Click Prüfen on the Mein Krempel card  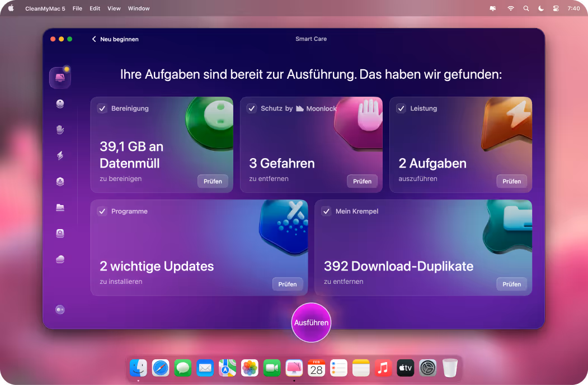[512, 284]
